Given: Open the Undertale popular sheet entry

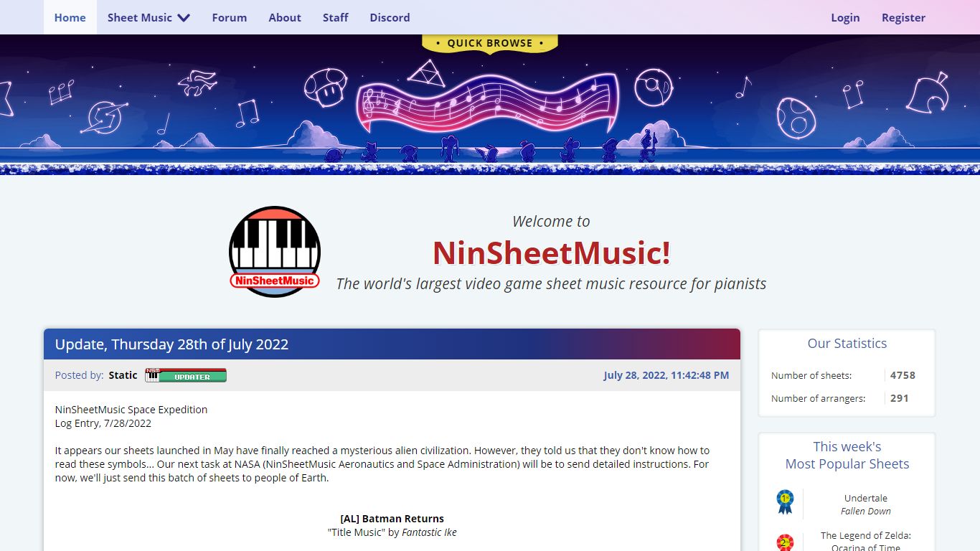Looking at the screenshot, I should [866, 498].
